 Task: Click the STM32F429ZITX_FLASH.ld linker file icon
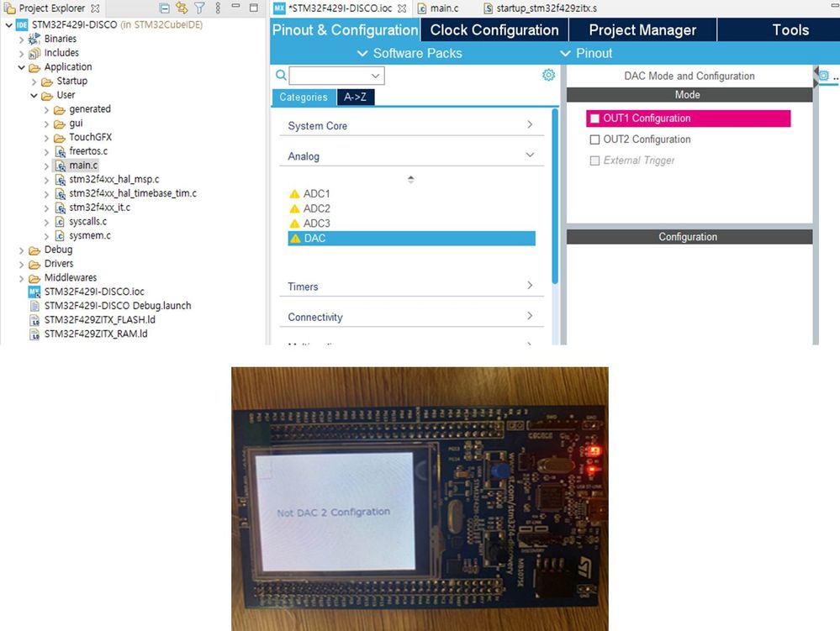34,320
